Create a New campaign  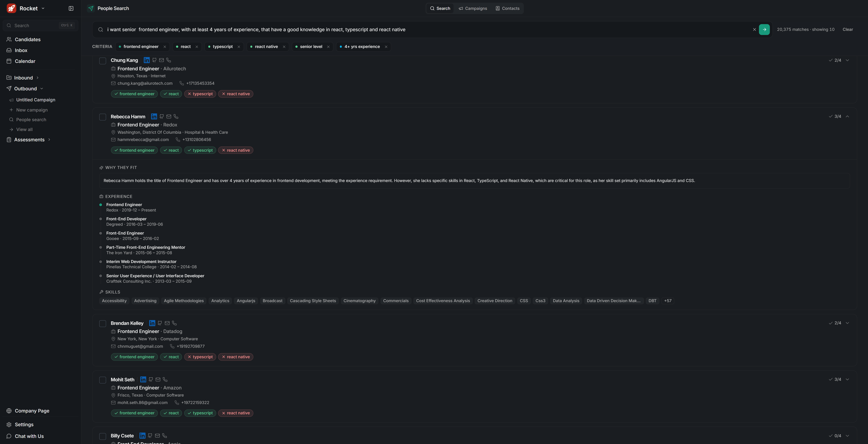(32, 110)
